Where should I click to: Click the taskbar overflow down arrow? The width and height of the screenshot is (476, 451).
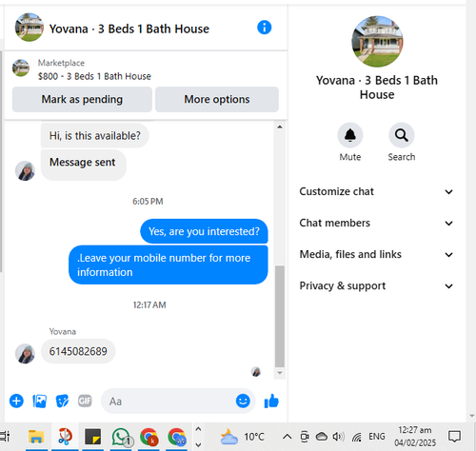point(198,444)
